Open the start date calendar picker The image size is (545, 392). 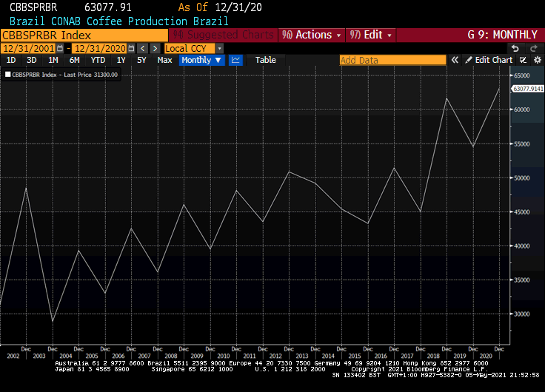[x=60, y=48]
